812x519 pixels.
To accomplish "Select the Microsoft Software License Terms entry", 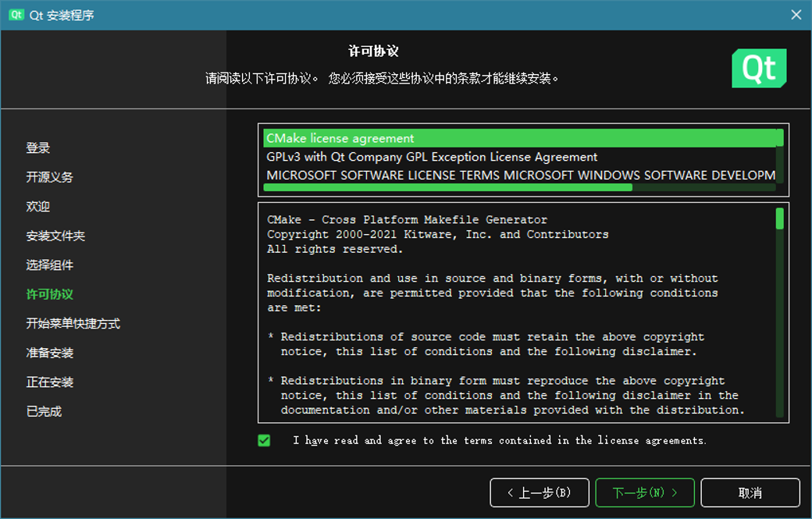I will coord(520,175).
